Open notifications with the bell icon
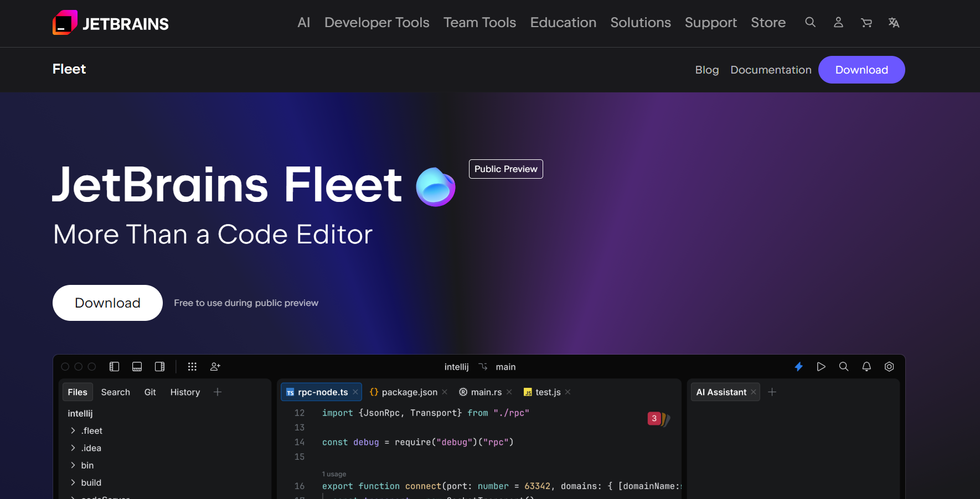Viewport: 980px width, 499px height. pyautogui.click(x=866, y=366)
